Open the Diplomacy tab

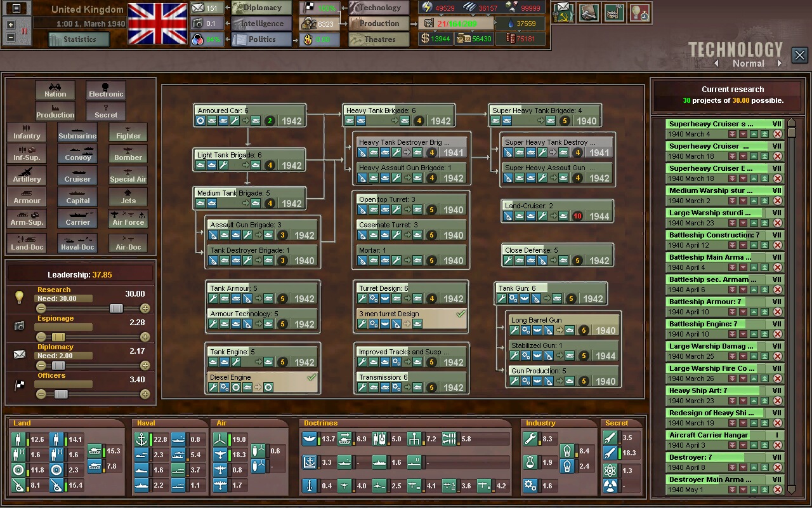point(262,8)
